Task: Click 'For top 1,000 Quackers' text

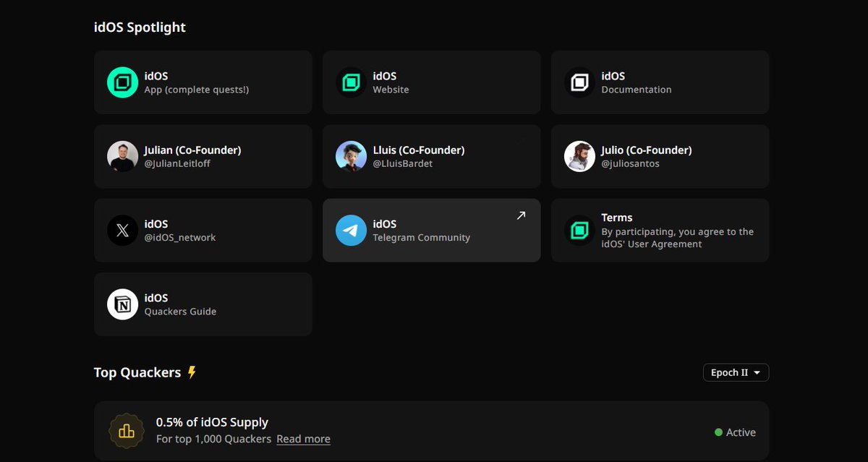Action: pos(214,439)
